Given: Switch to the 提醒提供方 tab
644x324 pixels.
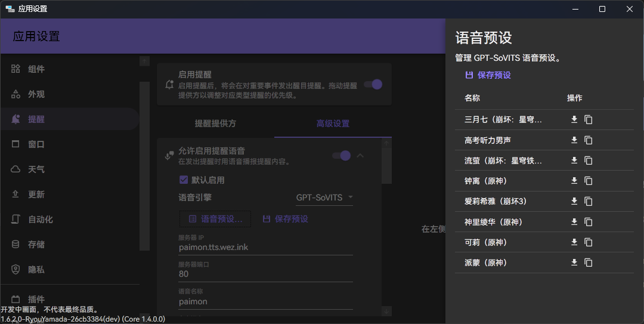Looking at the screenshot, I should click(x=215, y=124).
